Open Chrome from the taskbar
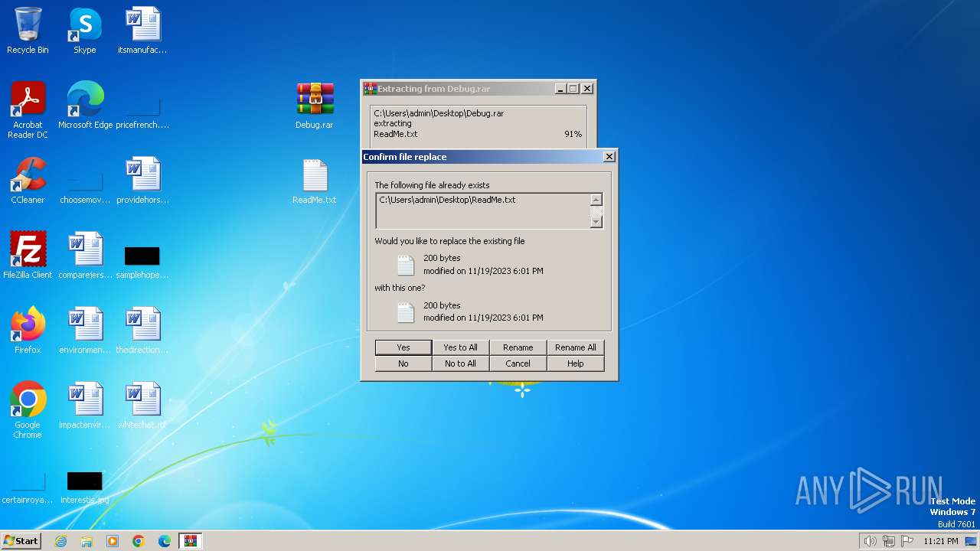The width and height of the screenshot is (980, 551). [139, 541]
